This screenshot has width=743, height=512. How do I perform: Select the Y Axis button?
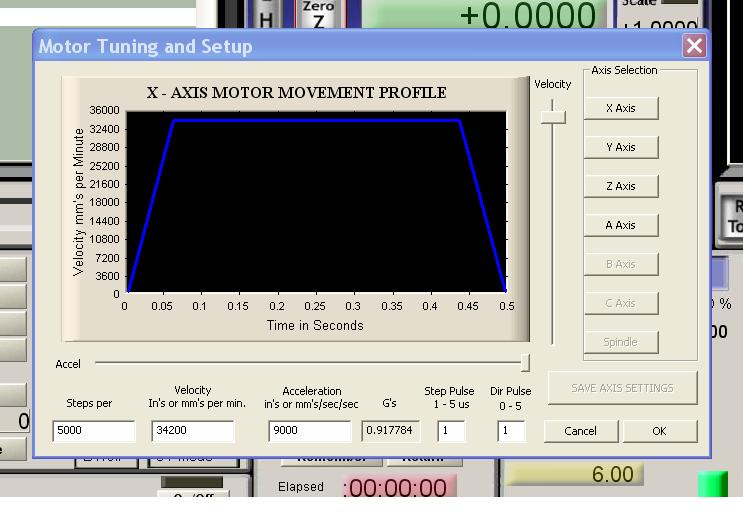[621, 147]
